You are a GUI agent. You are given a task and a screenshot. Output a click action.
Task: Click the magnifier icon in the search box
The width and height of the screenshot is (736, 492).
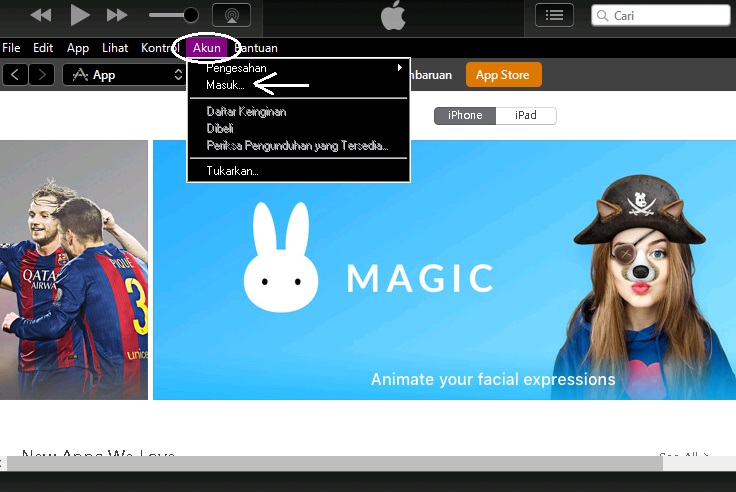(x=602, y=15)
